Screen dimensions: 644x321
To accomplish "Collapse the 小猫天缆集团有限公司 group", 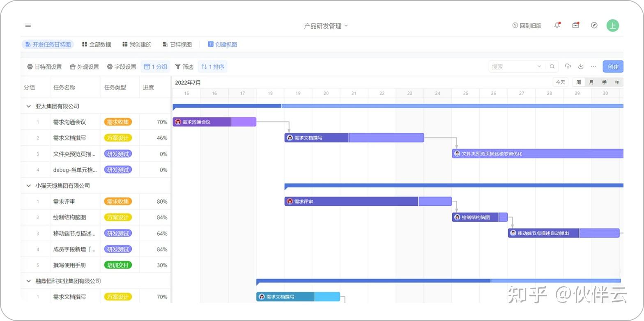I will [28, 186].
